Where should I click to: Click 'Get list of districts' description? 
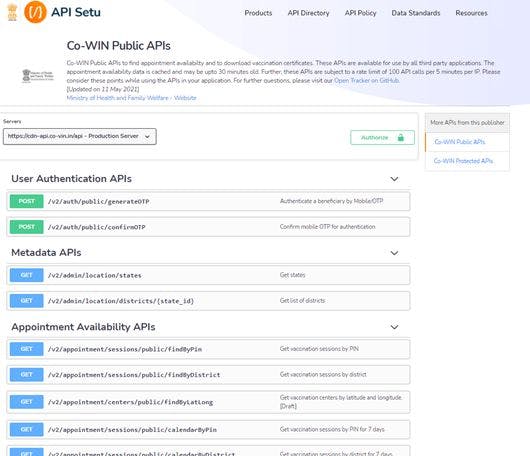(x=302, y=301)
